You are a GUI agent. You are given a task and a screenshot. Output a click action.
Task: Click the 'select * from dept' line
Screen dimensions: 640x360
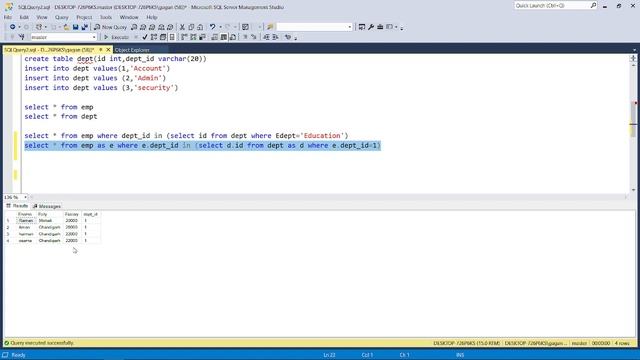(x=61, y=116)
